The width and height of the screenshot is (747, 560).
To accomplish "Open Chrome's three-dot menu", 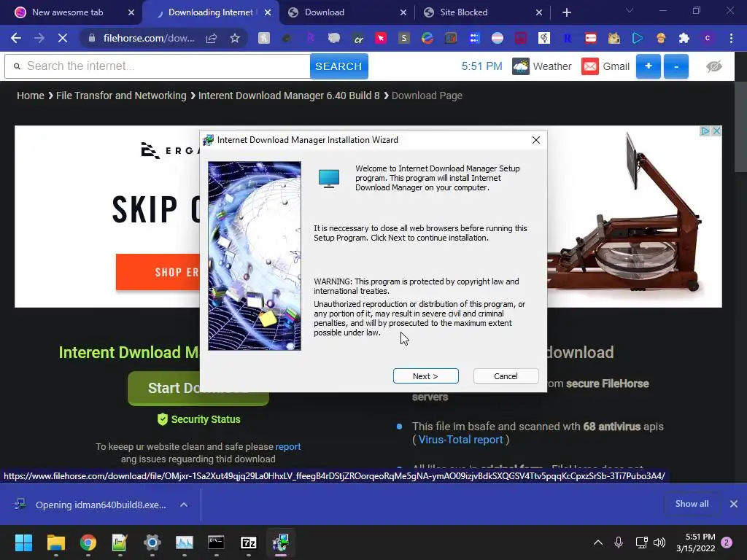I will (x=731, y=38).
